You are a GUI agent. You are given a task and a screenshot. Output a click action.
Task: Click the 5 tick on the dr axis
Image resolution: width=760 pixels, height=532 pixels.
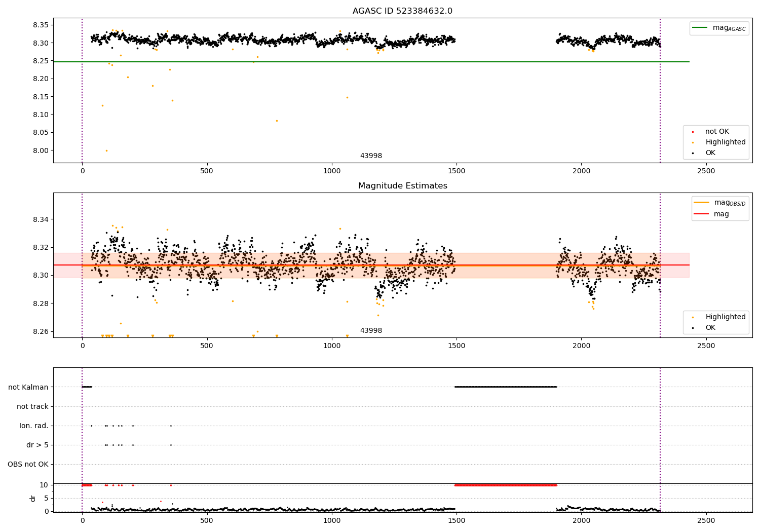[47, 498]
